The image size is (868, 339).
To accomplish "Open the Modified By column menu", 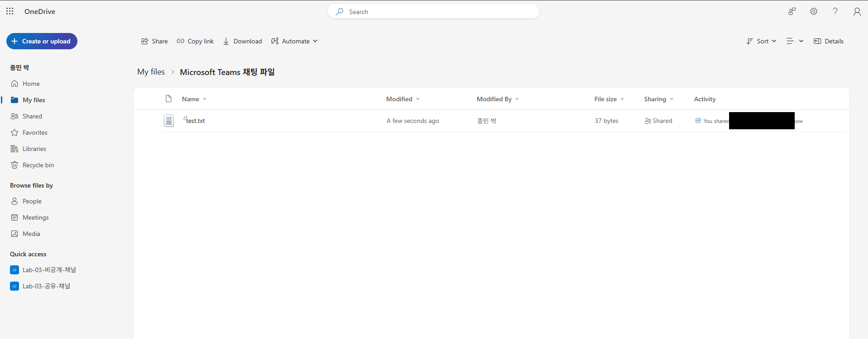I will click(x=498, y=99).
